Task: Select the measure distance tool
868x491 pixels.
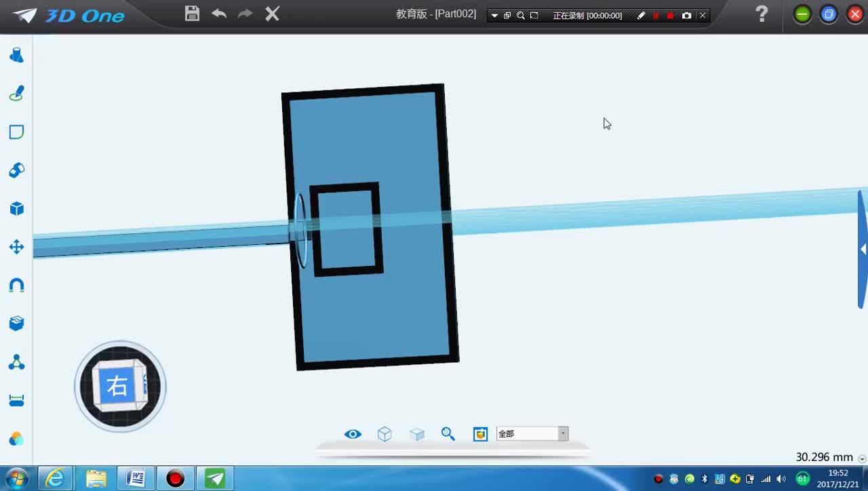Action: 16,401
